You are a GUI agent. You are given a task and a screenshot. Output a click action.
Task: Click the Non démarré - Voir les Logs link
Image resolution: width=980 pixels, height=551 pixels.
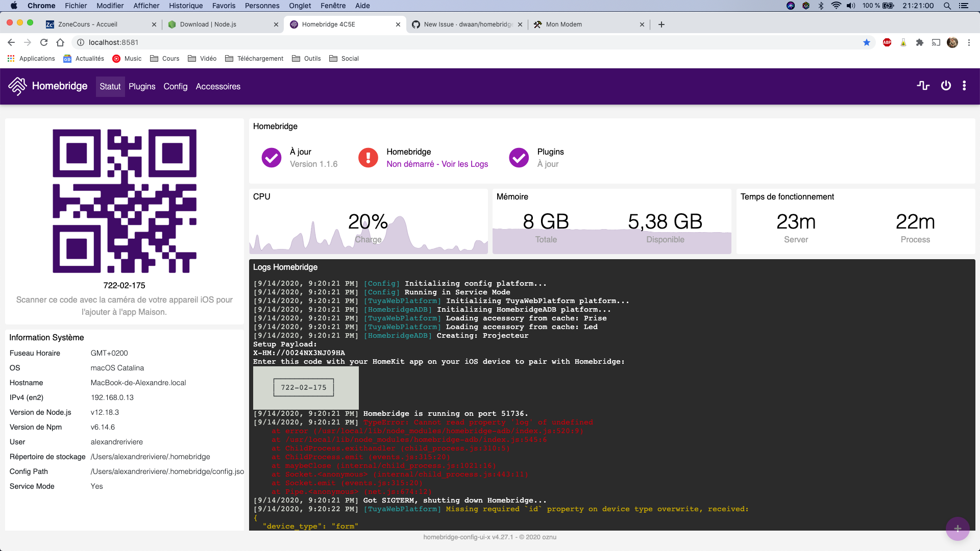click(x=437, y=164)
